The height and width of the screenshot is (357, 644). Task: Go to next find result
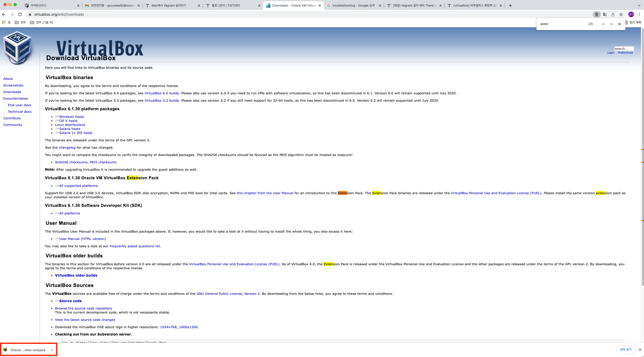[x=611, y=24]
